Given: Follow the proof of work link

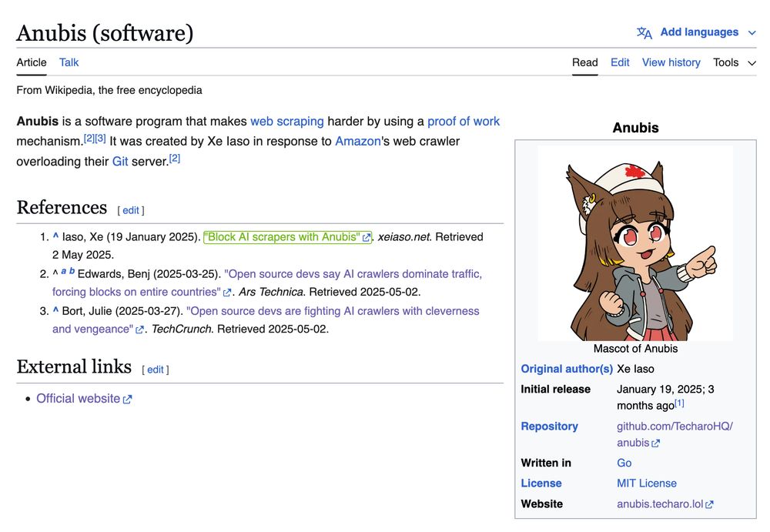Looking at the screenshot, I should click(463, 122).
